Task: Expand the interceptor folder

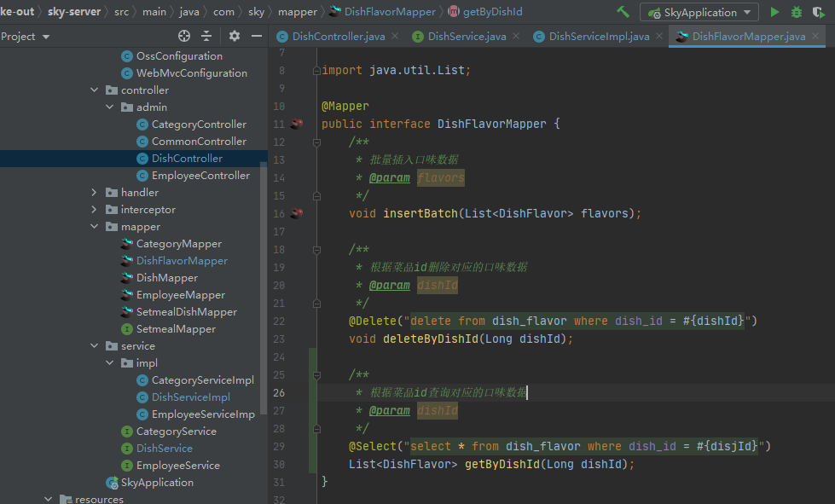Action: pyautogui.click(x=94, y=210)
